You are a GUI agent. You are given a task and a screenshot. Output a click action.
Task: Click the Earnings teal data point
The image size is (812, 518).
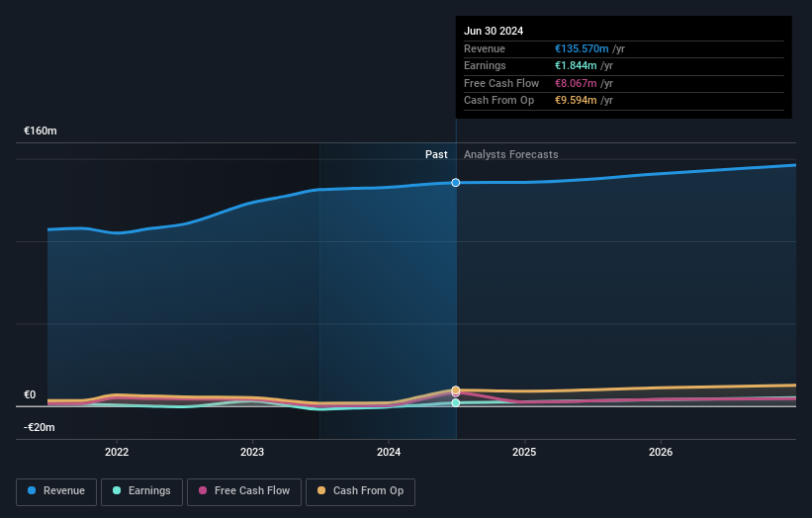click(456, 402)
